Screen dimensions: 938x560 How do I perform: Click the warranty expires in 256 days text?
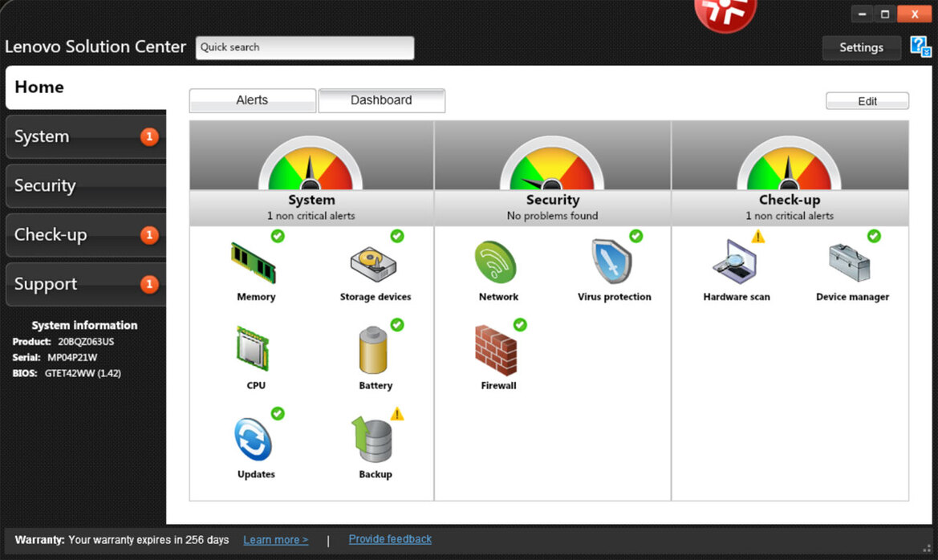(x=148, y=540)
